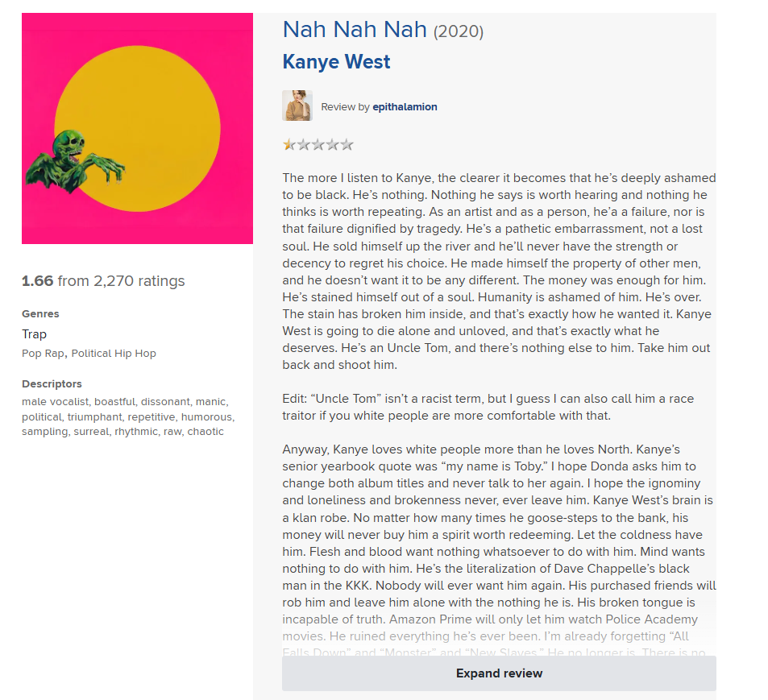Click the first gold rating star
This screenshot has width=768, height=700.
[x=289, y=144]
